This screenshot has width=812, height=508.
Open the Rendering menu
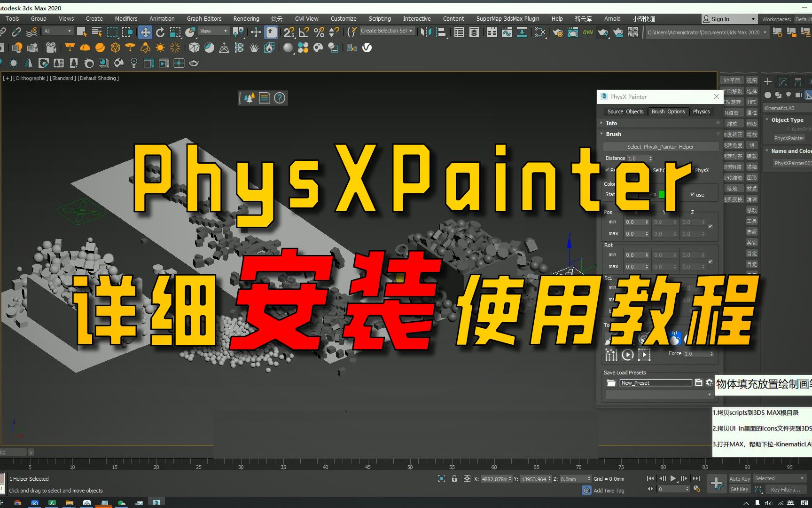[x=246, y=19]
